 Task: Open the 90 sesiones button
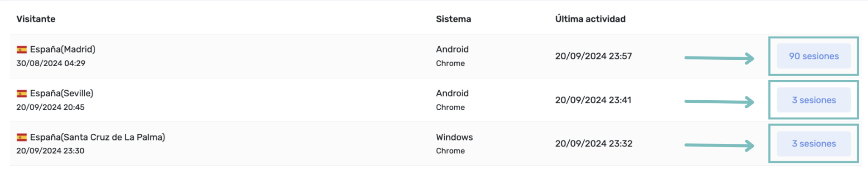click(813, 56)
